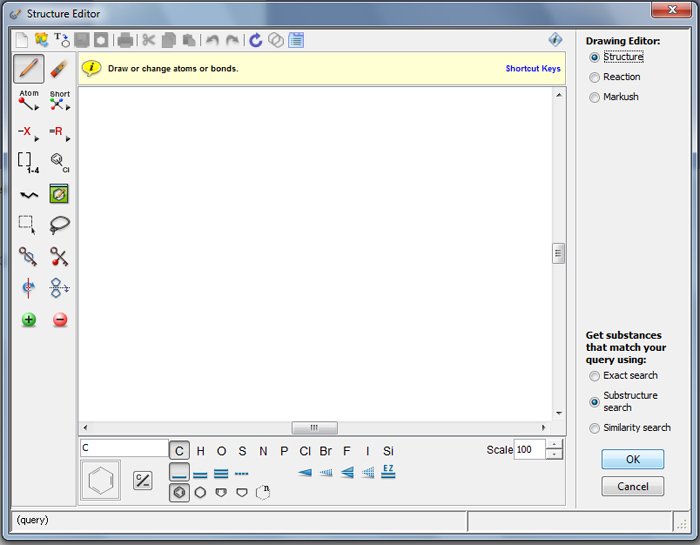
Task: Select the bromine Br atom
Action: coord(325,451)
